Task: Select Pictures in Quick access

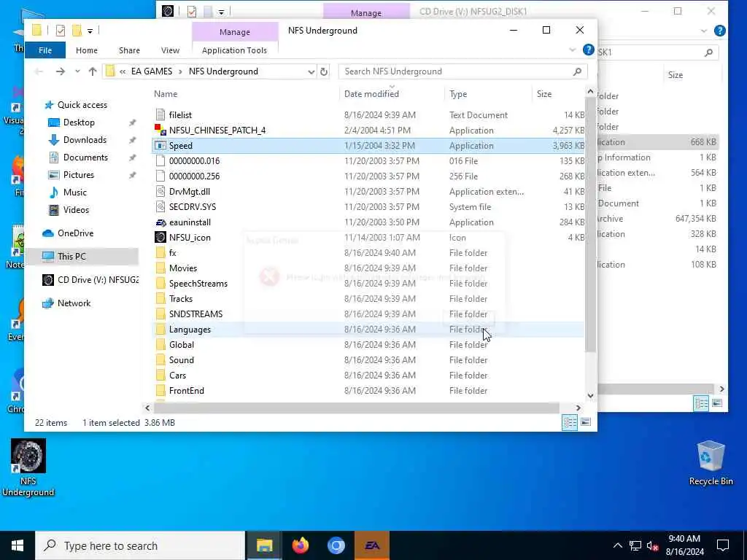Action: click(79, 175)
